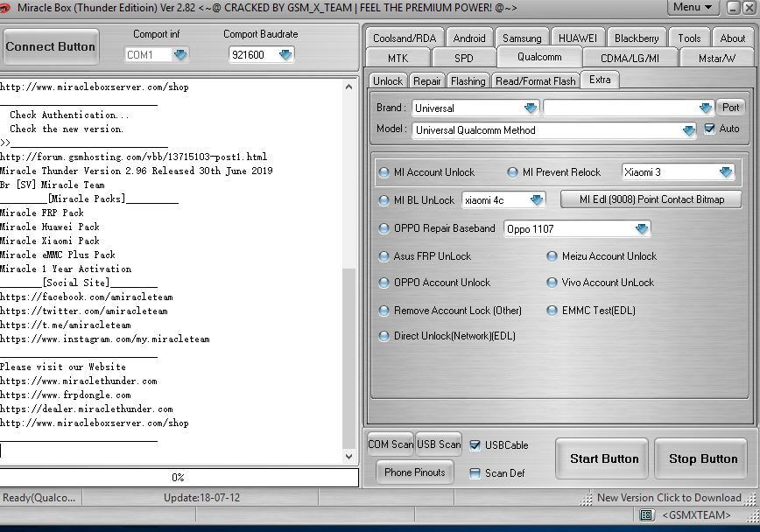Open the Menu dropdown in title bar
This screenshot has height=532, width=760.
coord(692,7)
